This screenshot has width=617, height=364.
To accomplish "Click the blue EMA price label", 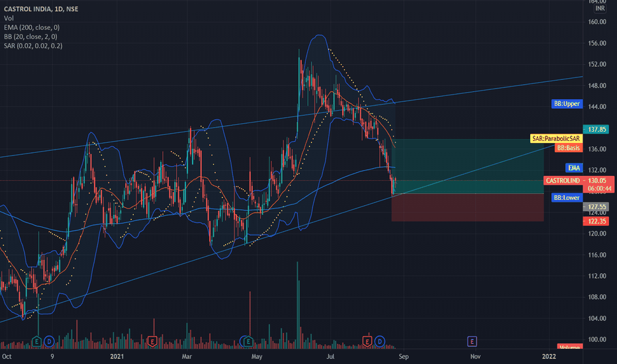I will pyautogui.click(x=574, y=168).
